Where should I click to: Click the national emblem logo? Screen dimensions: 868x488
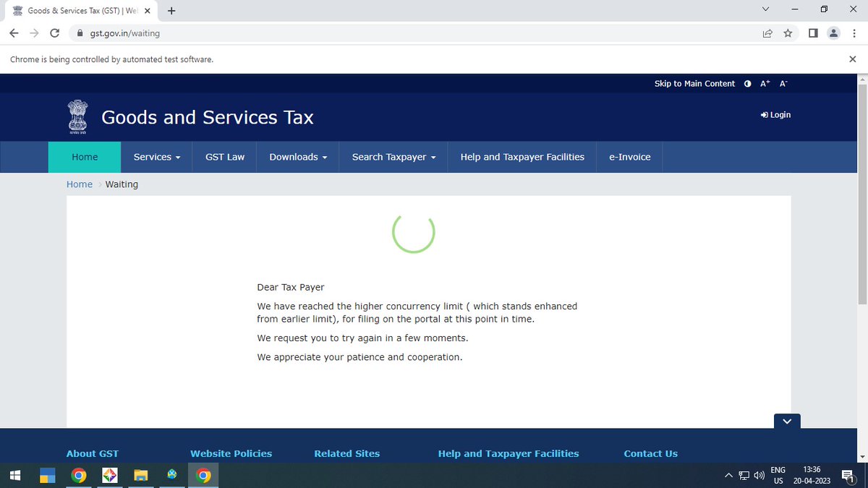point(77,118)
